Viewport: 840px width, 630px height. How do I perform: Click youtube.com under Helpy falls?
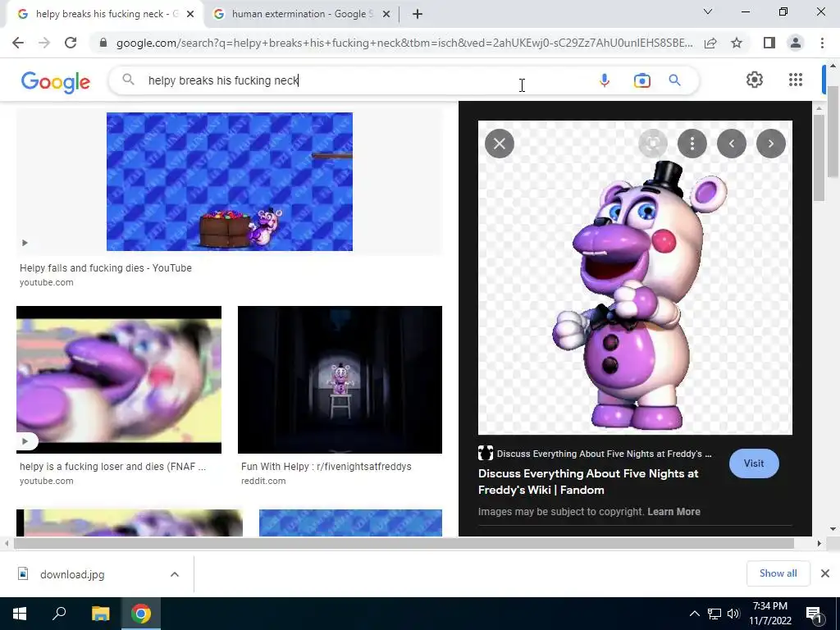click(47, 282)
